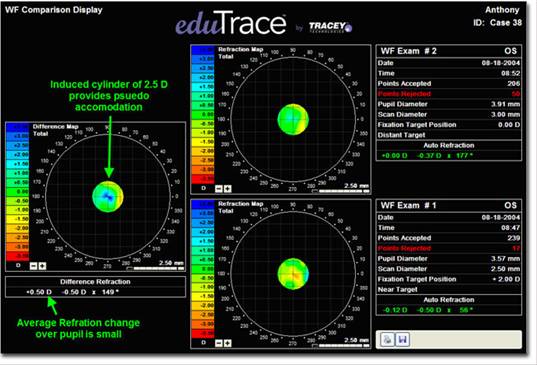
Task: Click the 'Difference Map Total' label
Action: coord(55,130)
